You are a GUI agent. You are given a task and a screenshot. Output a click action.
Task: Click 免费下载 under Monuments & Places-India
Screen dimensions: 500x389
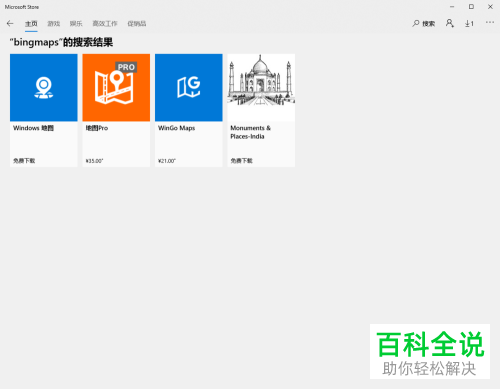242,161
